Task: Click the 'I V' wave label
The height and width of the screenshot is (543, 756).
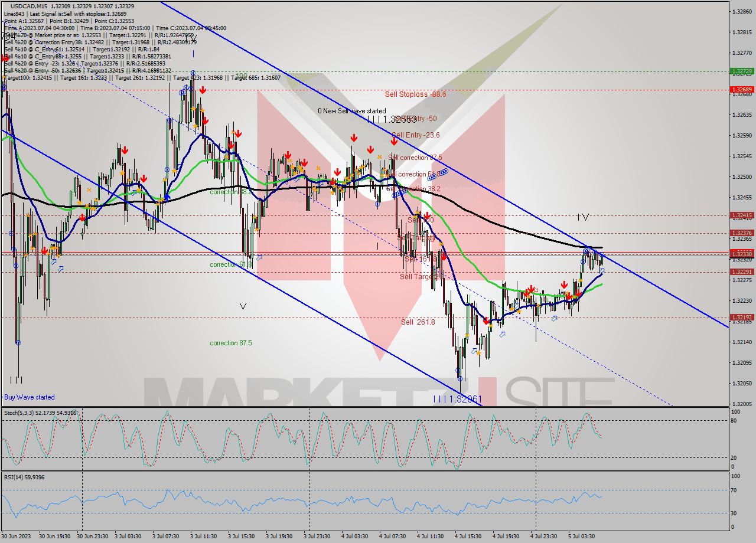Action: [583, 217]
